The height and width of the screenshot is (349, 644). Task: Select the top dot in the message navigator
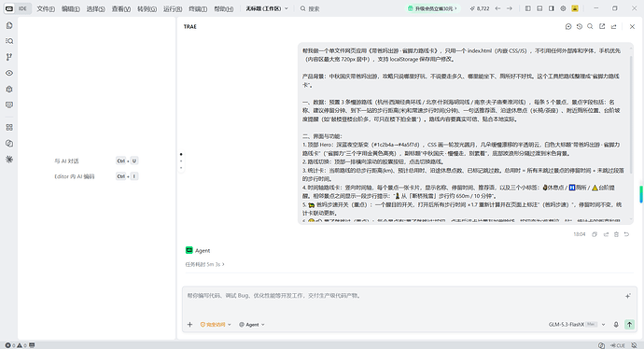point(181,154)
